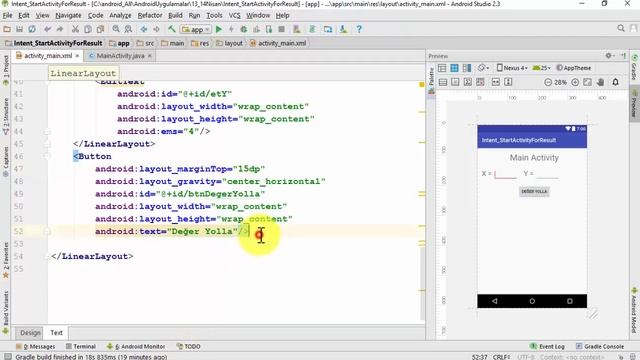Open the Project Structure icon
Screen dimensions: 640x360
(328, 29)
